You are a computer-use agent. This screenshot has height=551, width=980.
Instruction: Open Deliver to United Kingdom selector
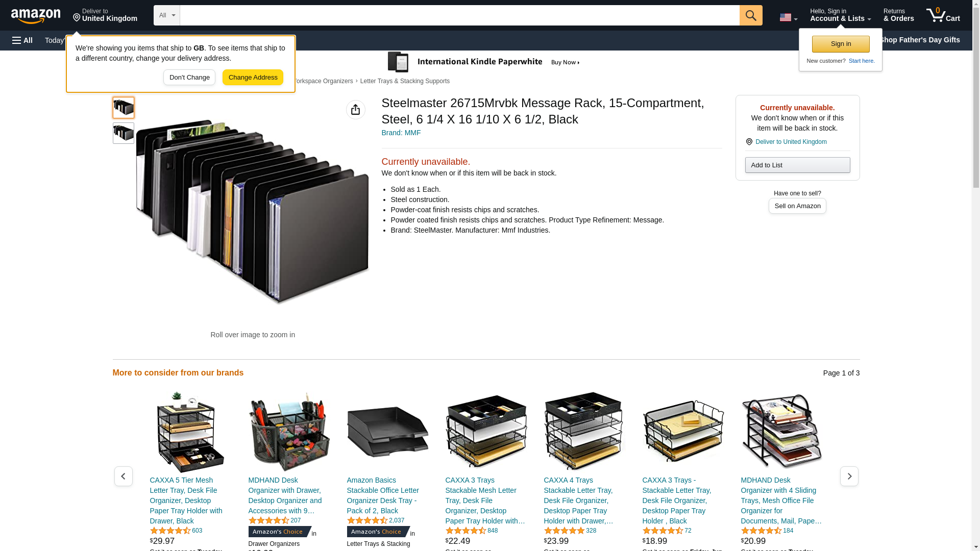pos(105,15)
